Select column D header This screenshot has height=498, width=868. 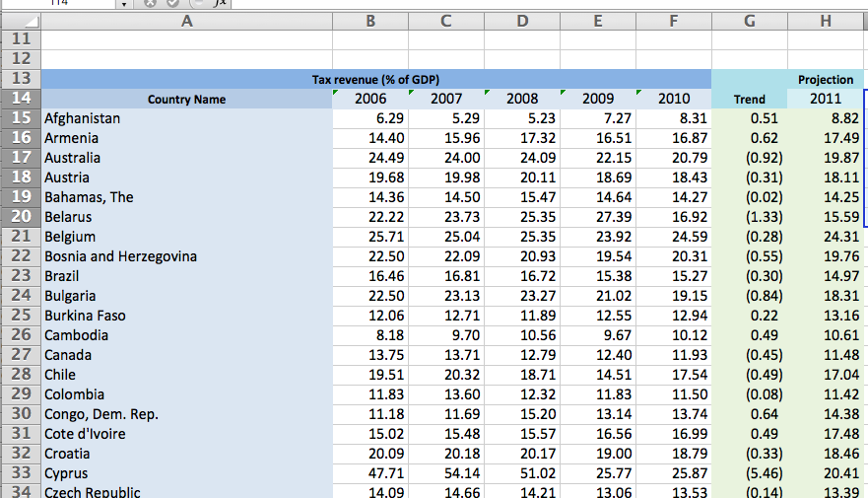522,20
